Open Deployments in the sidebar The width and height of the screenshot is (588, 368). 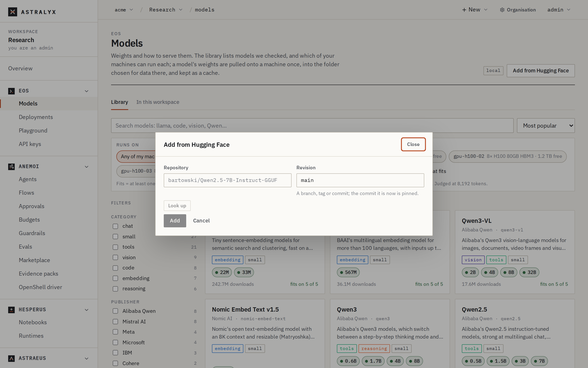(36, 117)
